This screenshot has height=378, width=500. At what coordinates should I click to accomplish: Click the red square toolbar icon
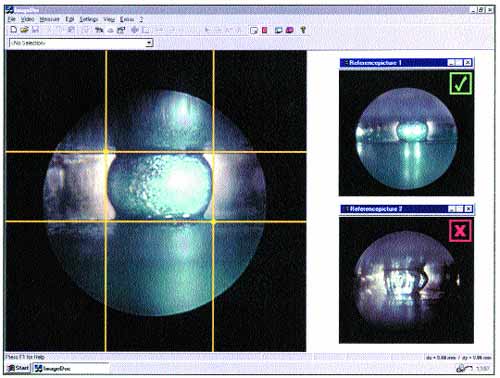coord(265,30)
